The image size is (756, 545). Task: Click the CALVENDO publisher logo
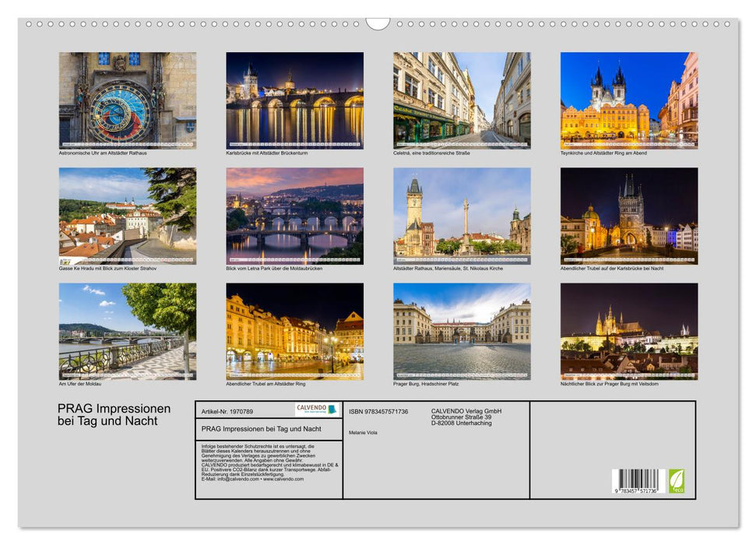coord(316,410)
